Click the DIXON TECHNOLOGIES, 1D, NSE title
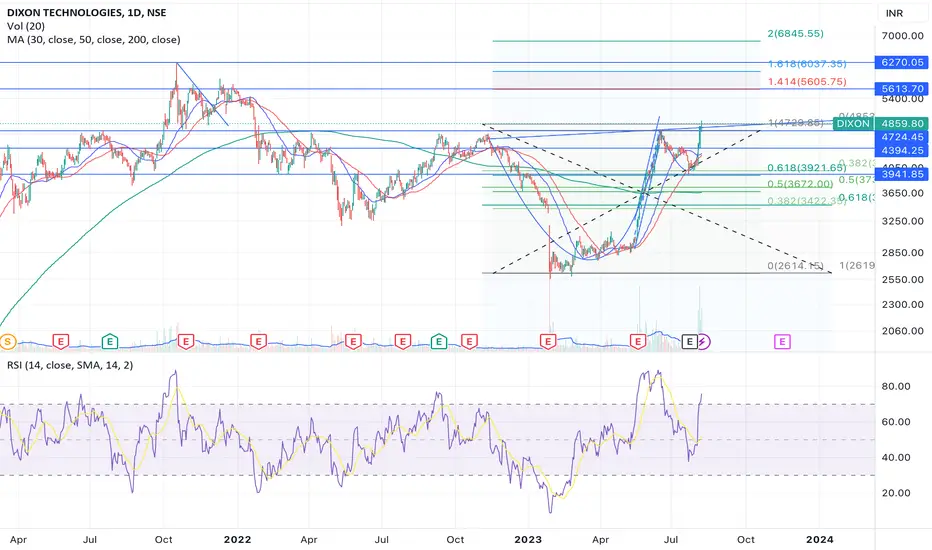Image resolution: width=932 pixels, height=550 pixels. [x=87, y=12]
